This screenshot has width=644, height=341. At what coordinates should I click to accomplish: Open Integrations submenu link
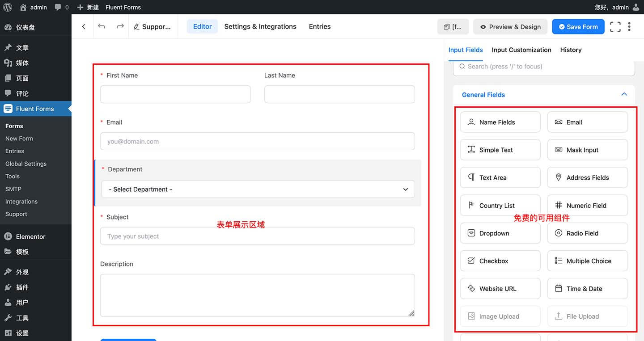[21, 201]
